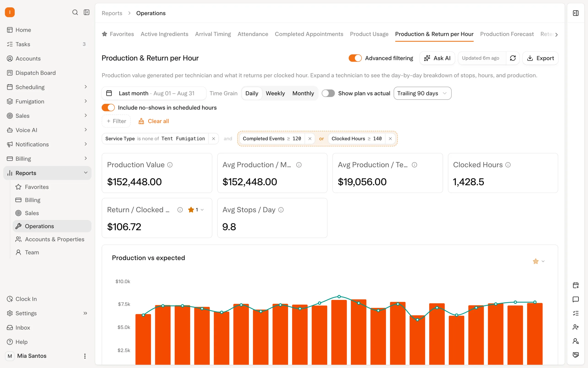588x368 pixels.
Task: Remove the Clocked Hours filter condition
Action: [x=390, y=139]
